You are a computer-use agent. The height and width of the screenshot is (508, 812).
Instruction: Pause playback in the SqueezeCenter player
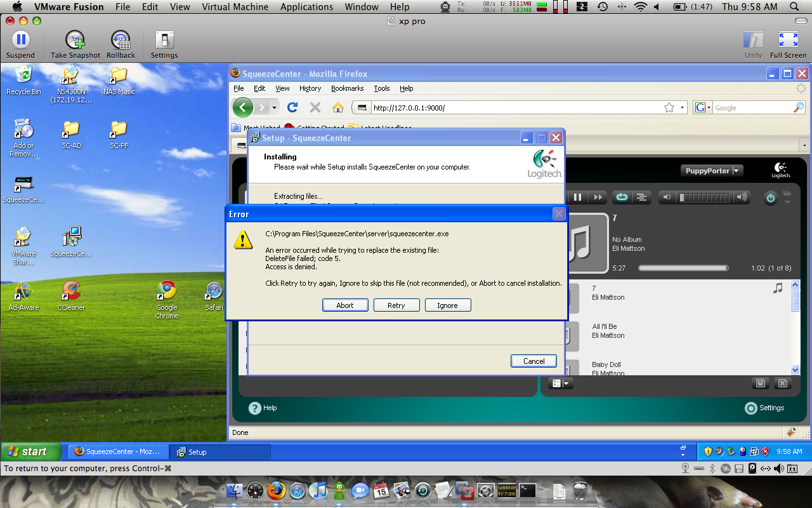coord(577,197)
